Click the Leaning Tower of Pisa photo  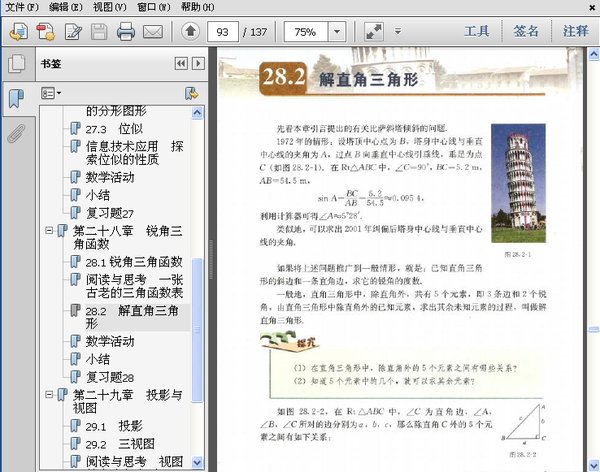pos(518,183)
